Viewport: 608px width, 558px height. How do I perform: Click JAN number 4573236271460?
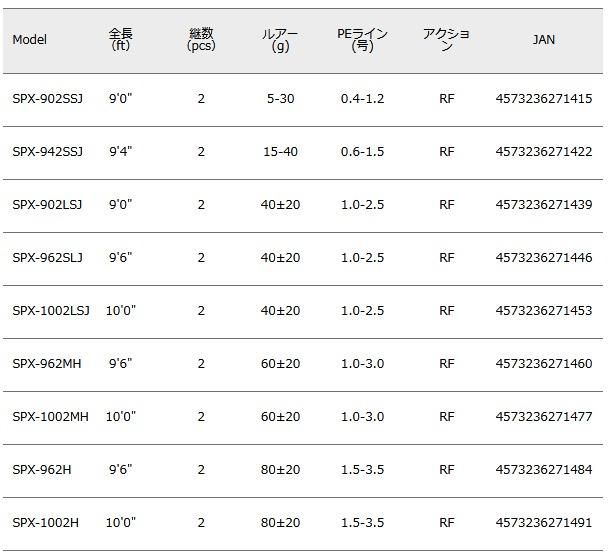(x=544, y=364)
